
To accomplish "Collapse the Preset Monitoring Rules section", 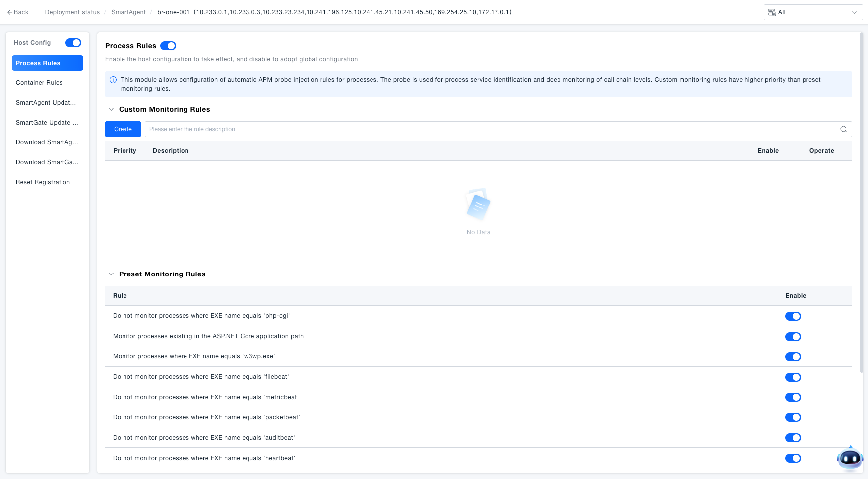I will [x=111, y=274].
